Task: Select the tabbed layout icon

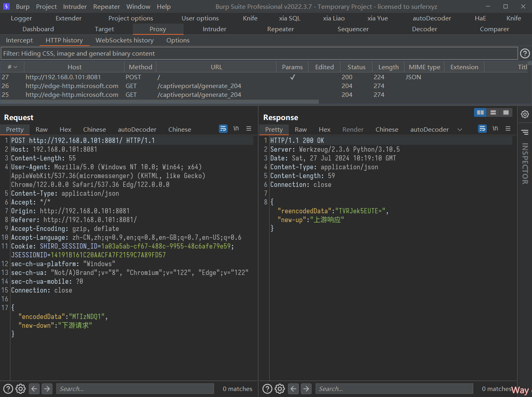Action: tap(506, 112)
